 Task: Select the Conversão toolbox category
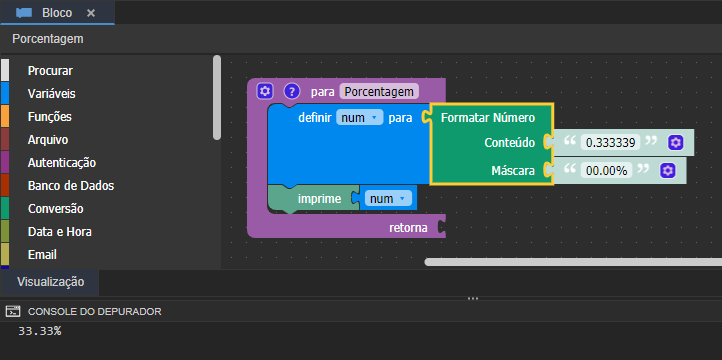[56, 209]
